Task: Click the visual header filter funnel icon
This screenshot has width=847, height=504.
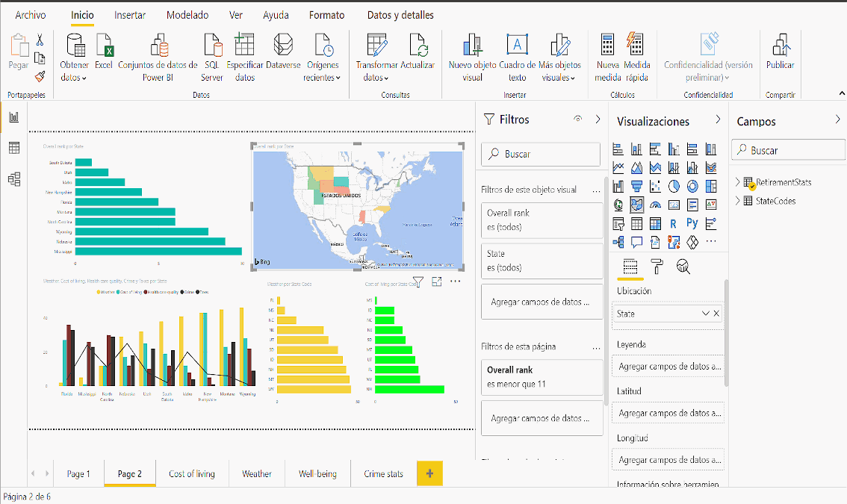Action: [418, 281]
